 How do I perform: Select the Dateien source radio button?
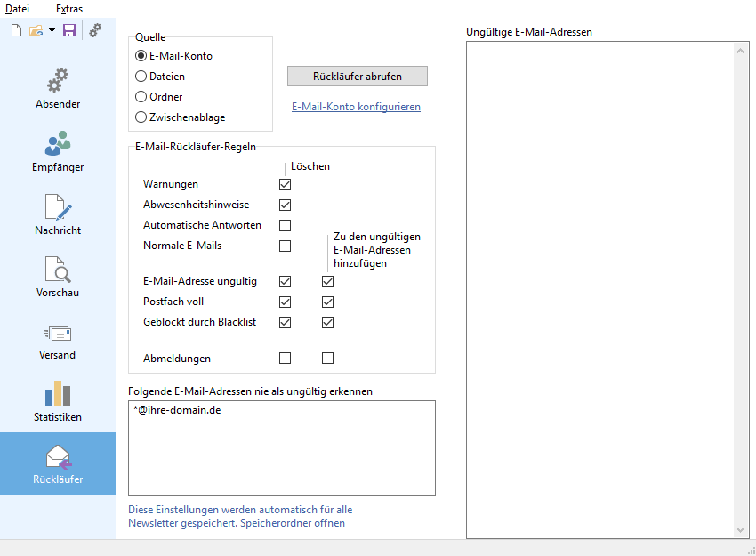[x=141, y=77]
